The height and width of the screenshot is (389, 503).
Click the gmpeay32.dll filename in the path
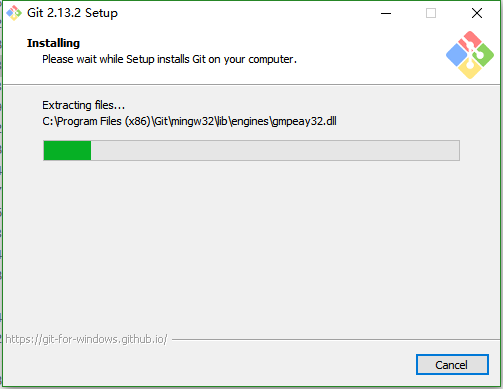(304, 121)
